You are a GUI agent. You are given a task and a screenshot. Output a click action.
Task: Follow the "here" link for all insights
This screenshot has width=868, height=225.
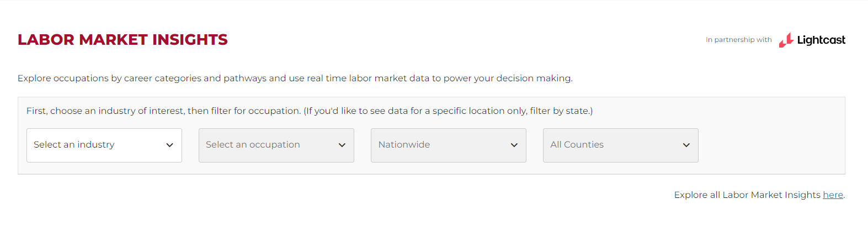coord(833,195)
